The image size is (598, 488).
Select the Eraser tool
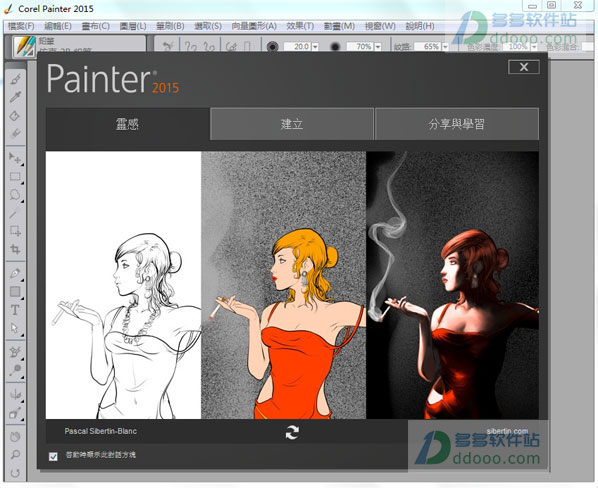click(15, 133)
